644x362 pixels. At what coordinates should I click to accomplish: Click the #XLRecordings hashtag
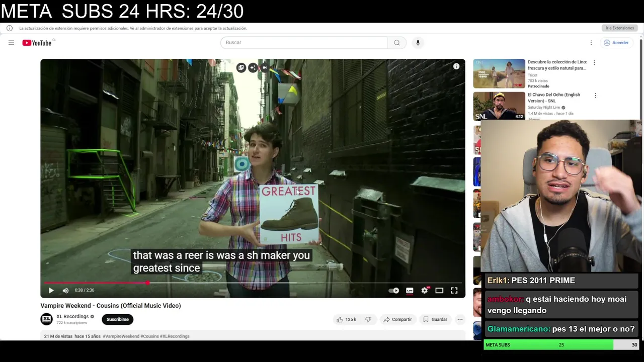[175, 336]
